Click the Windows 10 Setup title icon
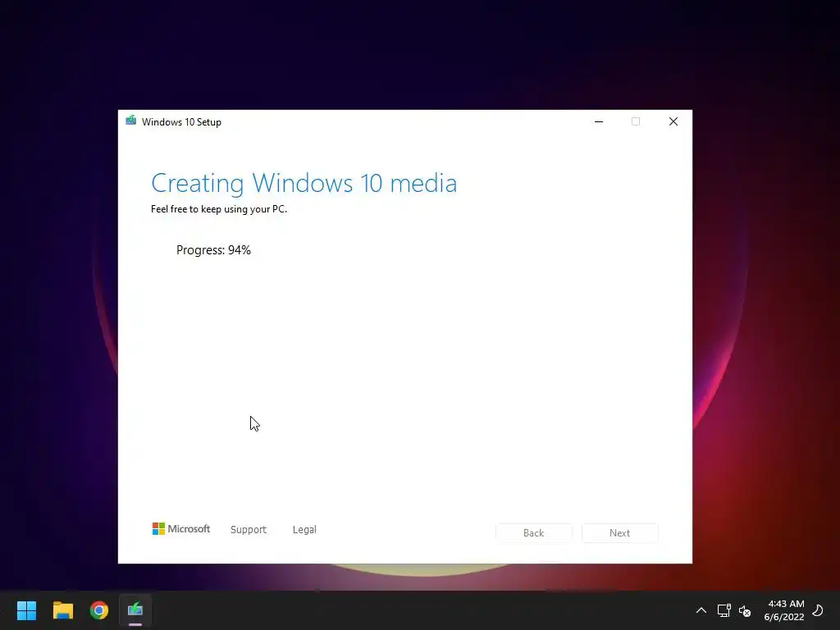 (130, 121)
